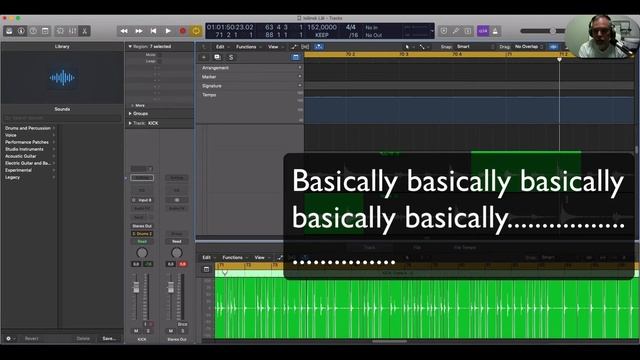Click the Replace mode shield icon
This screenshot has width=640, height=360.
[444, 31]
